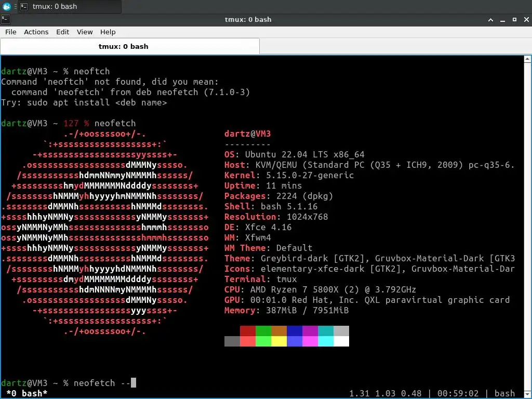The height and width of the screenshot is (399, 532).
Task: Click the 'WM: Xfwm4' line
Action: coord(248,237)
